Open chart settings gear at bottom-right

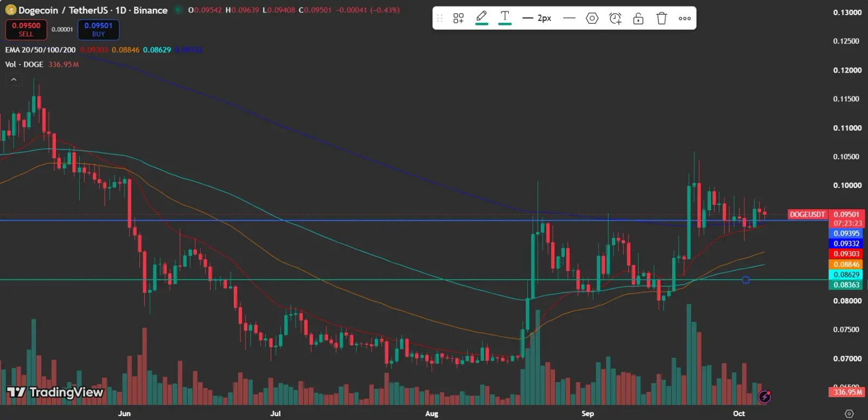[x=849, y=413]
